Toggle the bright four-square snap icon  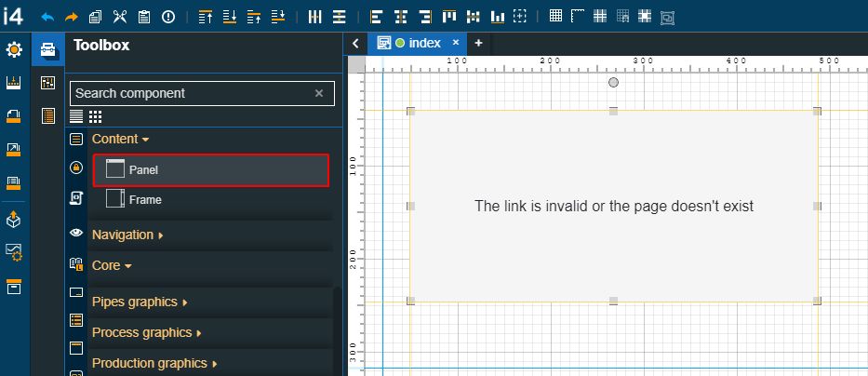point(645,16)
